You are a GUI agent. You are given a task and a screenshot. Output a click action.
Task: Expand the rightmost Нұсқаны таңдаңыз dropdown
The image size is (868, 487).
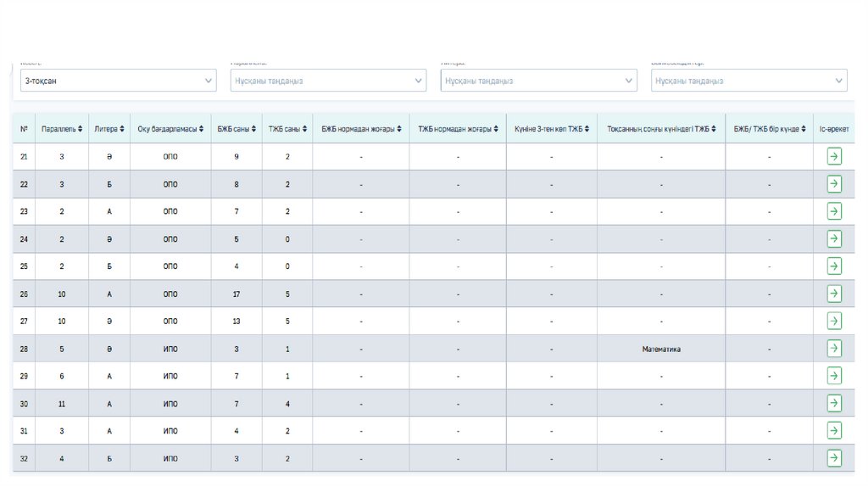[748, 81]
